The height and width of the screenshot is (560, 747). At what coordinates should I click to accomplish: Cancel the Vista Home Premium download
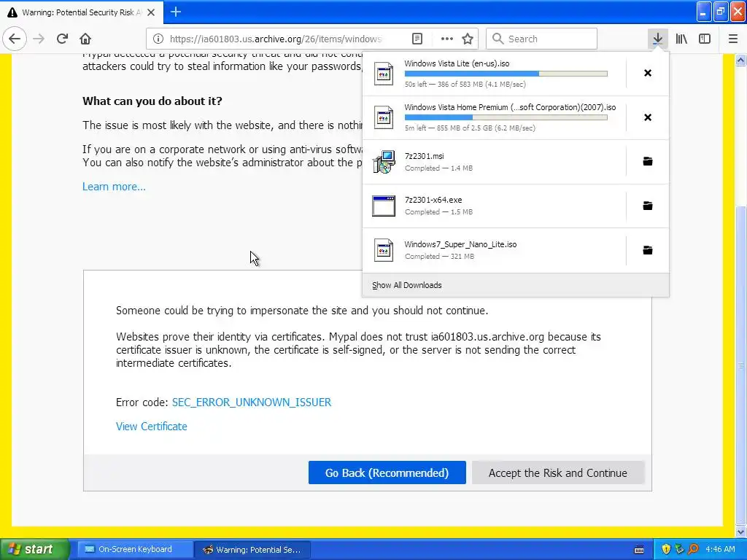[648, 117]
